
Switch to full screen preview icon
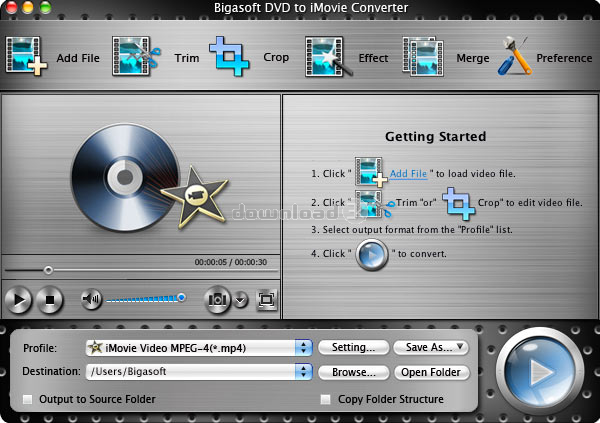coord(266,299)
